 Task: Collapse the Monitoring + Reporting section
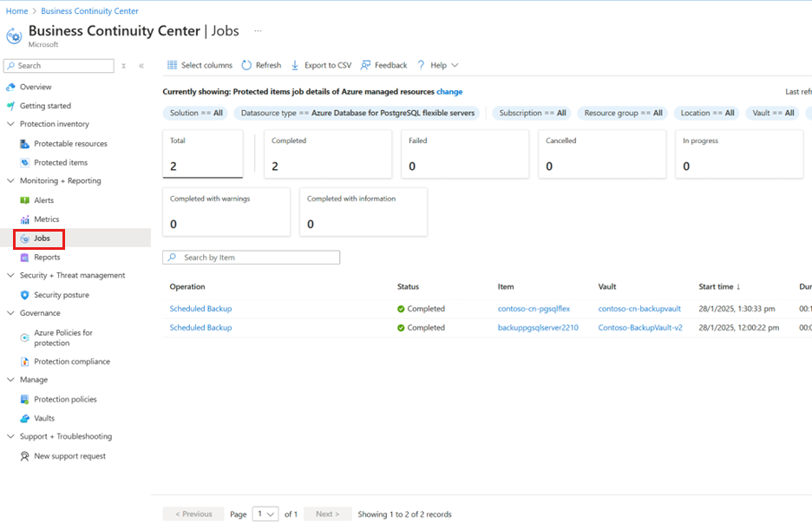click(x=10, y=180)
